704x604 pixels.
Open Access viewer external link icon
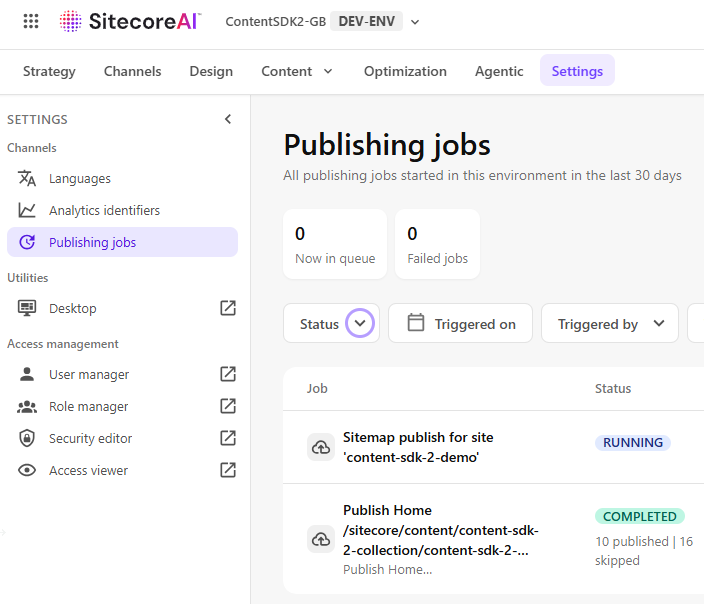point(228,470)
